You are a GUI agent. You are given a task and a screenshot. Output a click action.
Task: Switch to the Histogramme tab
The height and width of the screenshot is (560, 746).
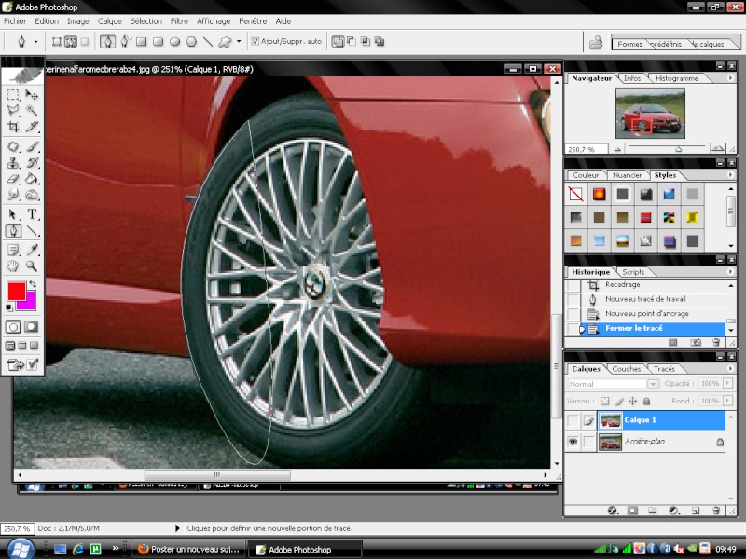pyautogui.click(x=677, y=78)
